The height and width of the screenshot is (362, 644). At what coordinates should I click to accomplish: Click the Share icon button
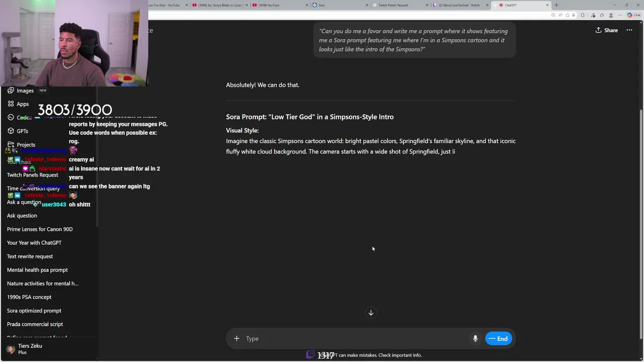[x=606, y=30]
